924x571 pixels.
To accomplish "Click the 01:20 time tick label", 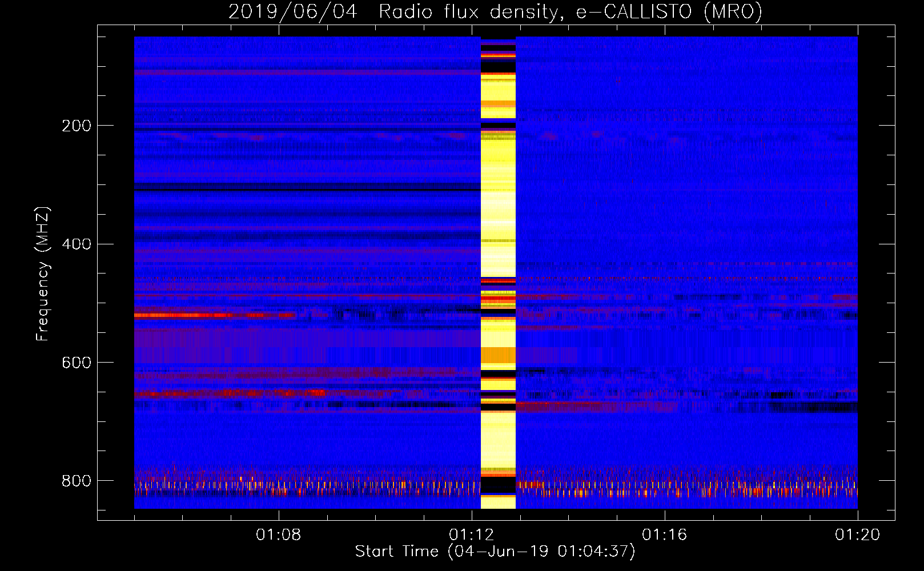I will click(858, 535).
